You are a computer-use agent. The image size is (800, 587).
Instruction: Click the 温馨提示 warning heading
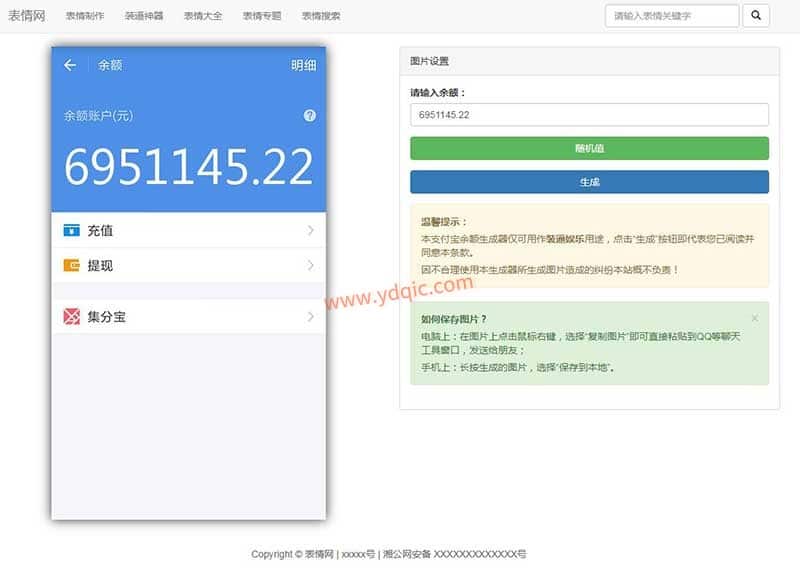[x=444, y=222]
